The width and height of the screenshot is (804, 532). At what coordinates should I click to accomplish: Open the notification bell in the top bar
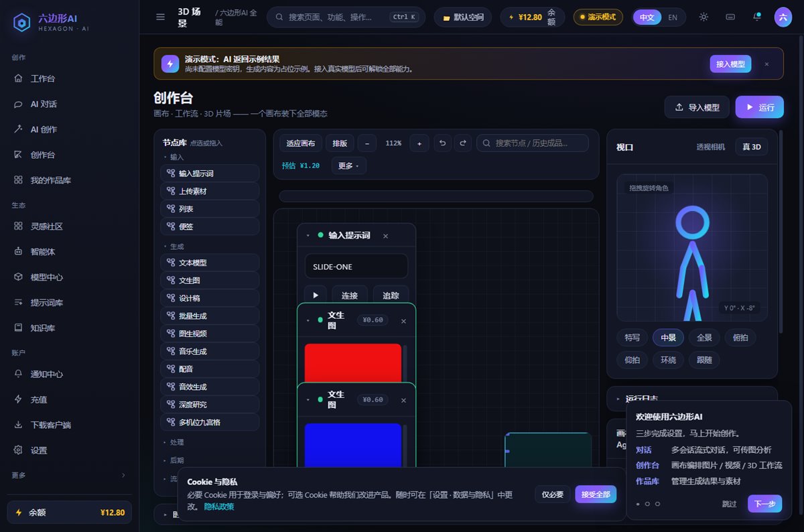coord(757,17)
